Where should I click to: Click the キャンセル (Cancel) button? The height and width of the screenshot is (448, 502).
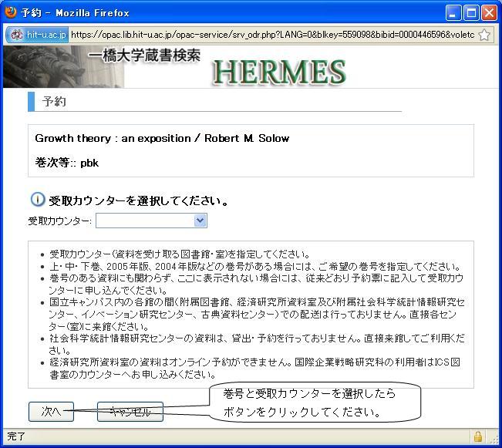point(130,412)
